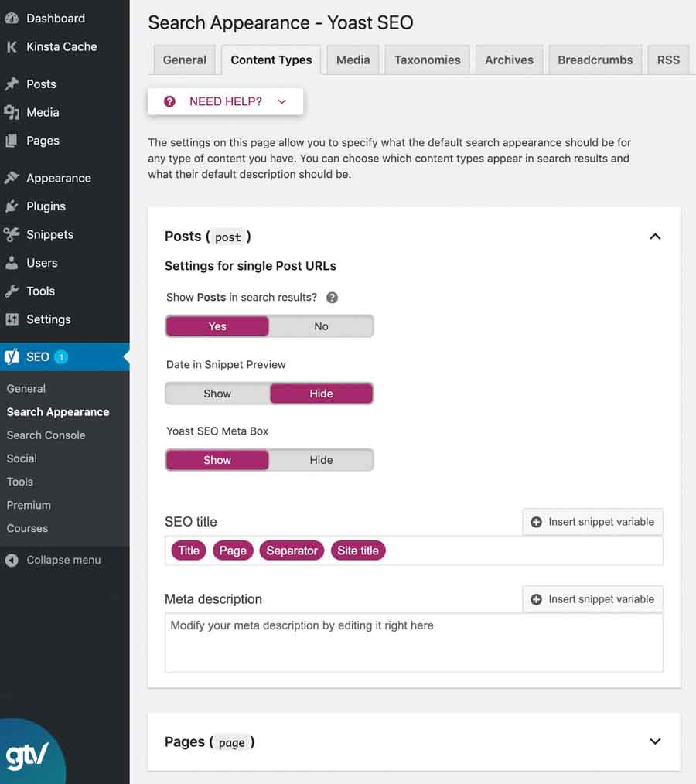Image resolution: width=696 pixels, height=784 pixels.
Task: Click the Plugins plug icon in sidebar
Action: point(12,206)
